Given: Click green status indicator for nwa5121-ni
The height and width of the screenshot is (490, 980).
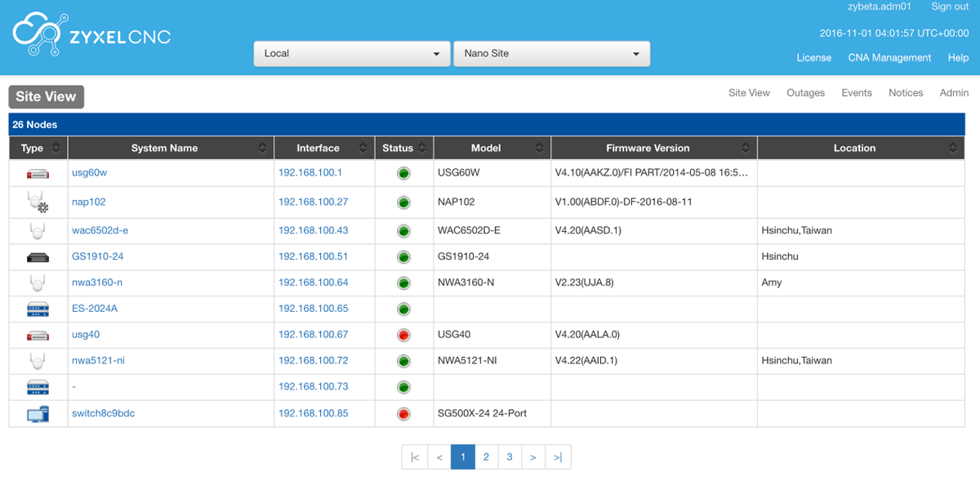Looking at the screenshot, I should 403,361.
